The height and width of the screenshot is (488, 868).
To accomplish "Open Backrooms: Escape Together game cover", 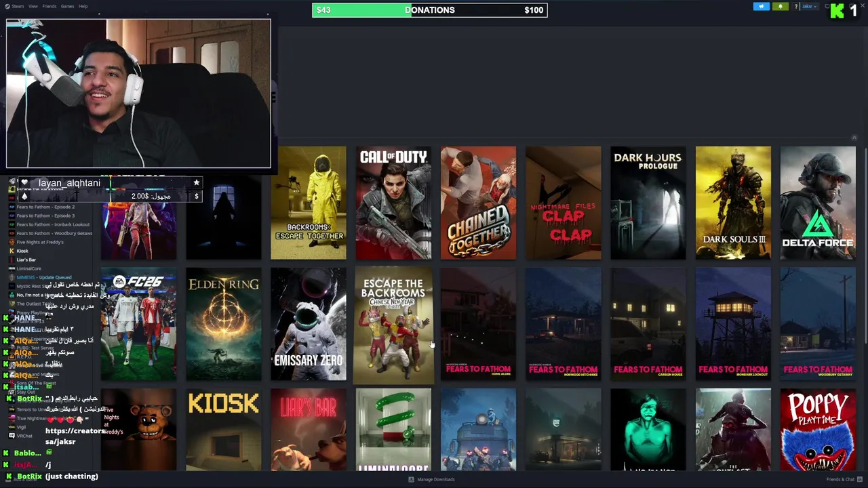I will 309,203.
